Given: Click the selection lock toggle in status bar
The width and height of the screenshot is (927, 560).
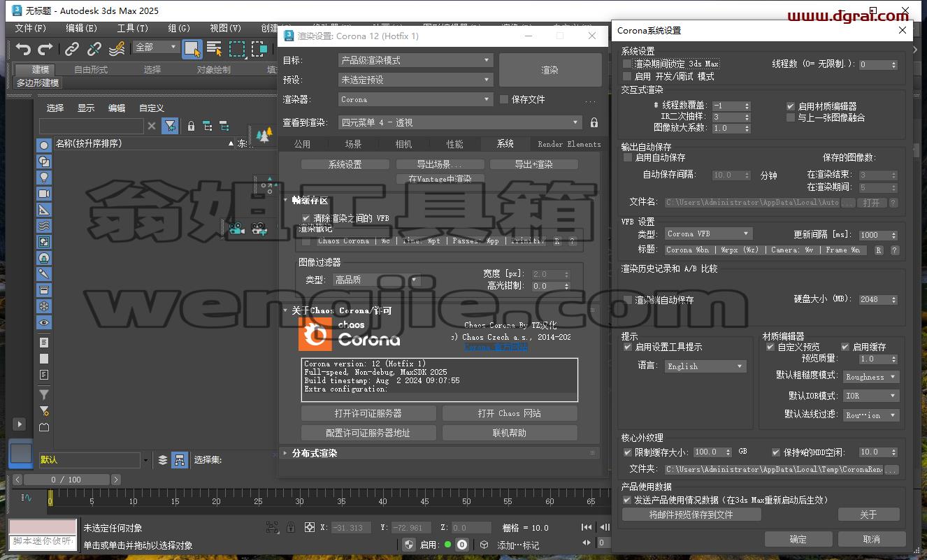Looking at the screenshot, I should coord(291,527).
